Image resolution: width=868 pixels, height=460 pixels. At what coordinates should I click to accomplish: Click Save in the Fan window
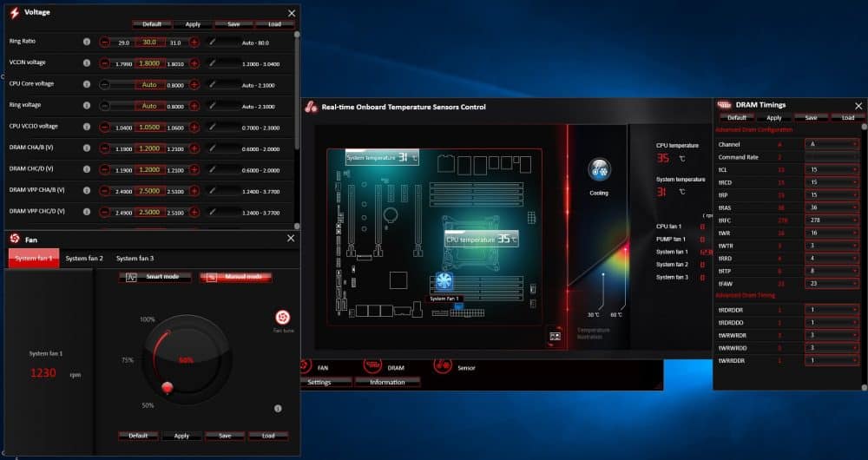[225, 437]
